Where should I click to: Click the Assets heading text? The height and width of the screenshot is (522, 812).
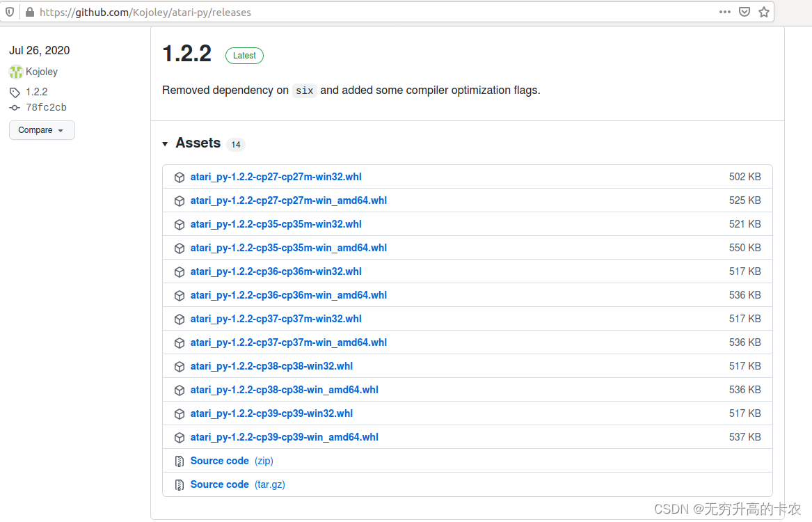pos(198,143)
